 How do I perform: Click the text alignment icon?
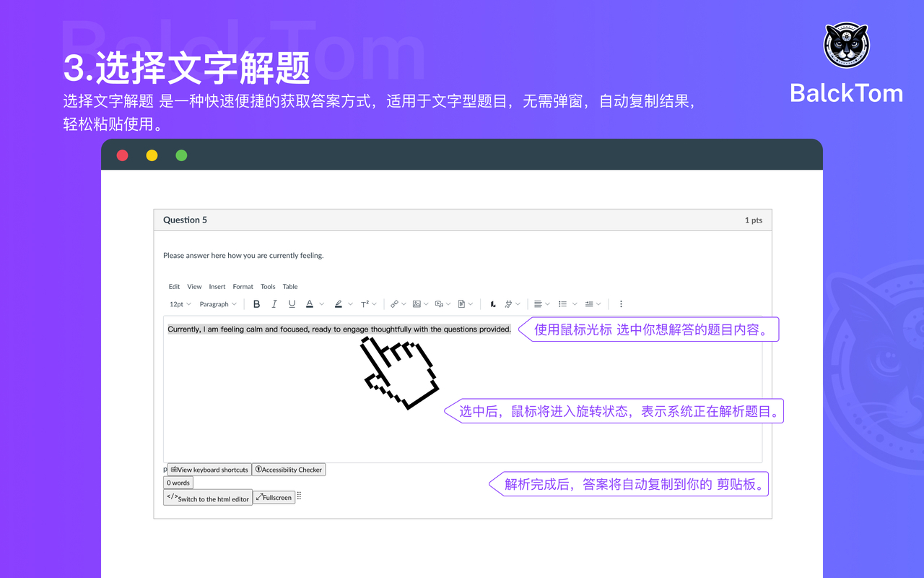(538, 304)
